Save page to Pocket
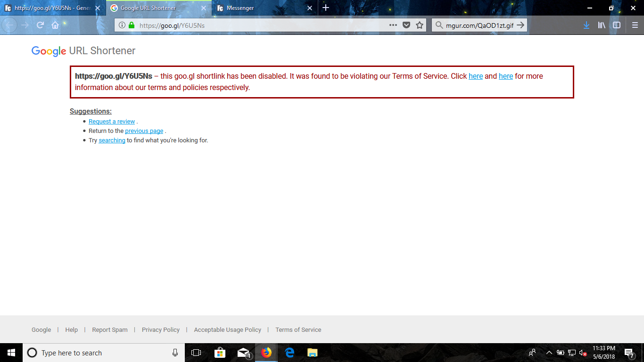 point(406,25)
